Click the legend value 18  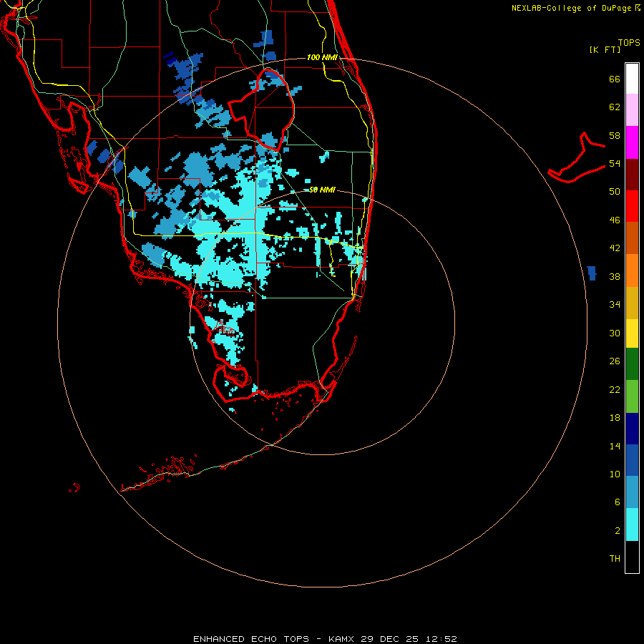tap(615, 418)
